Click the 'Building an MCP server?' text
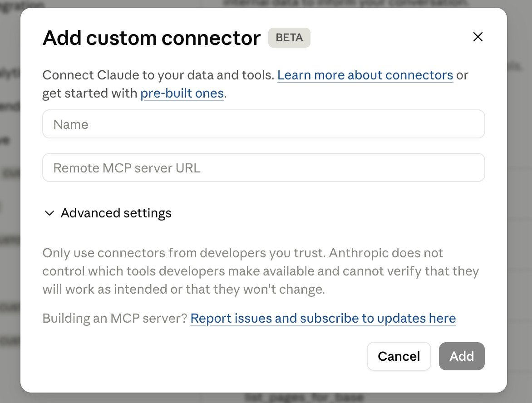 pos(115,318)
